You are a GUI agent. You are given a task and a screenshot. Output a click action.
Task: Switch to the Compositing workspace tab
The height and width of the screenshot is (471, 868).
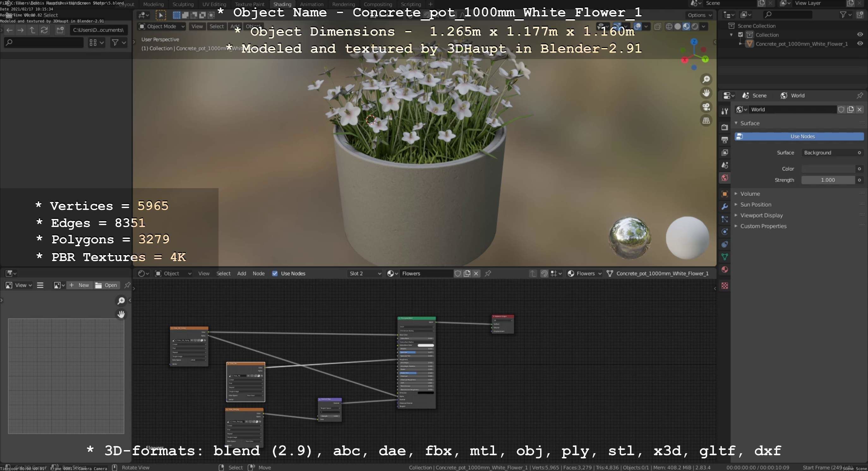click(378, 4)
